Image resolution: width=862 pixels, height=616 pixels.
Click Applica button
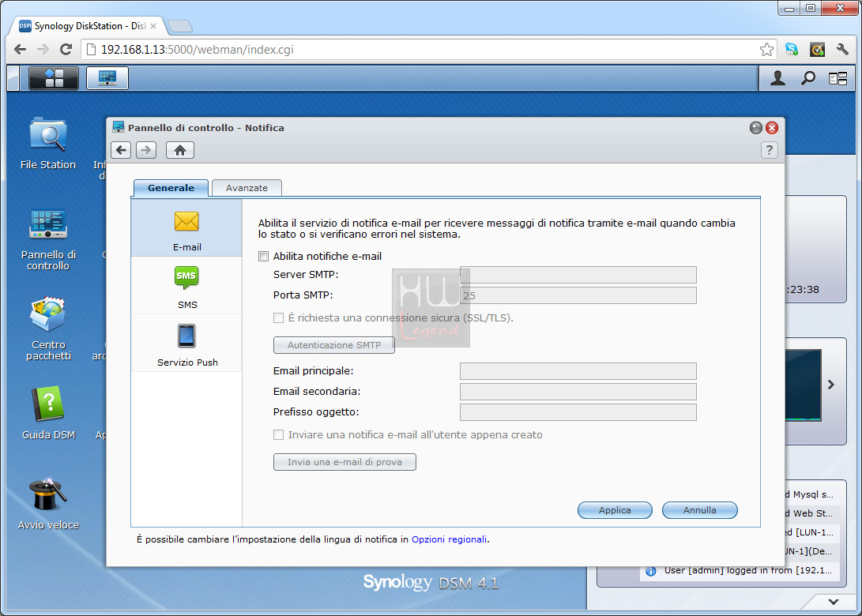tap(615, 510)
